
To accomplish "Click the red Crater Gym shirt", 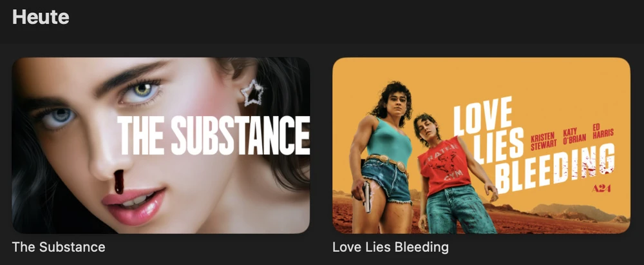I will [x=440, y=166].
